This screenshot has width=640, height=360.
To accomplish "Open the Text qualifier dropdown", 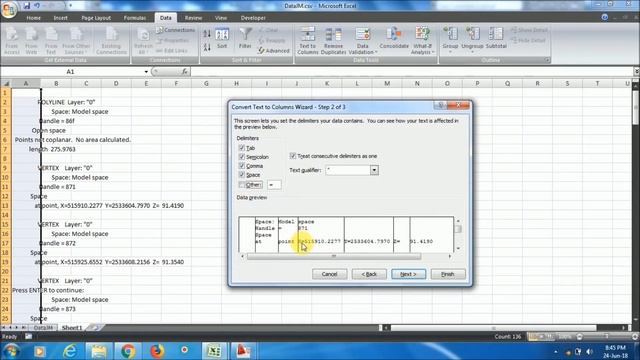I will coord(374,170).
